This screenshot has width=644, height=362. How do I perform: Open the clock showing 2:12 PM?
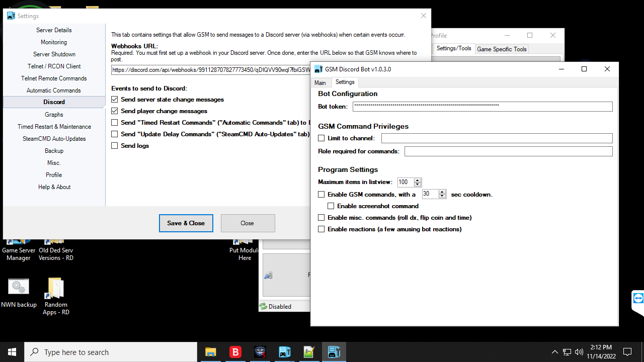[x=601, y=352]
